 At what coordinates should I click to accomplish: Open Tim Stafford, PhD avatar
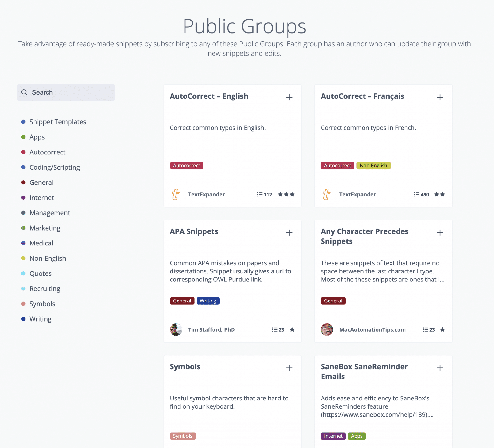pos(176,329)
